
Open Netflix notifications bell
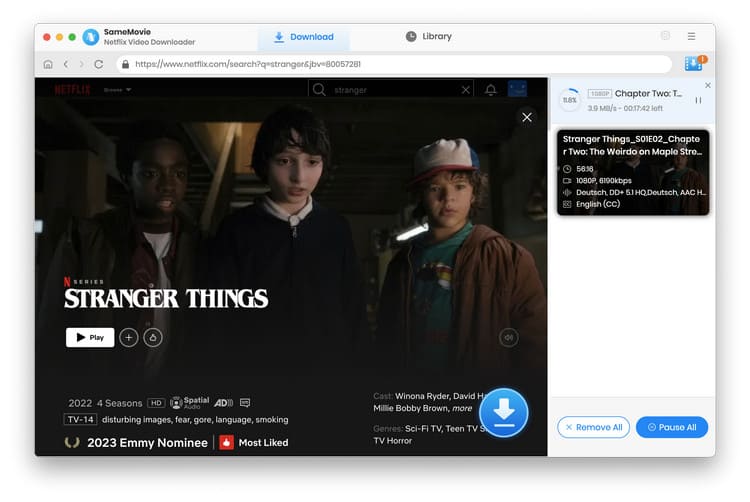point(491,90)
